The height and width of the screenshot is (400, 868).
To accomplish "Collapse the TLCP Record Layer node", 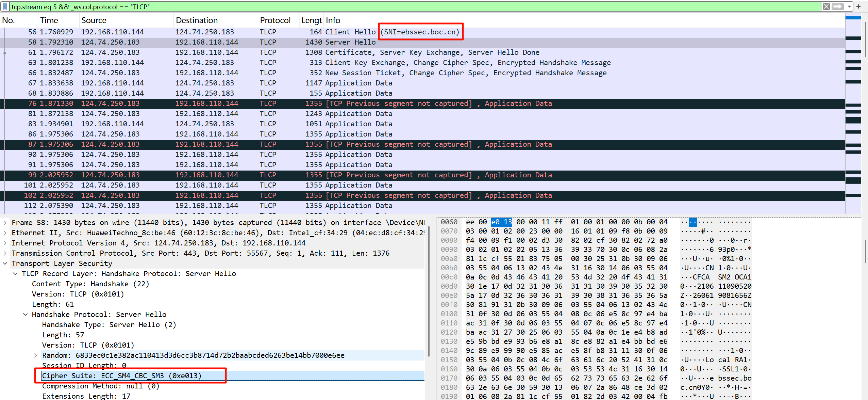I will click(15, 274).
